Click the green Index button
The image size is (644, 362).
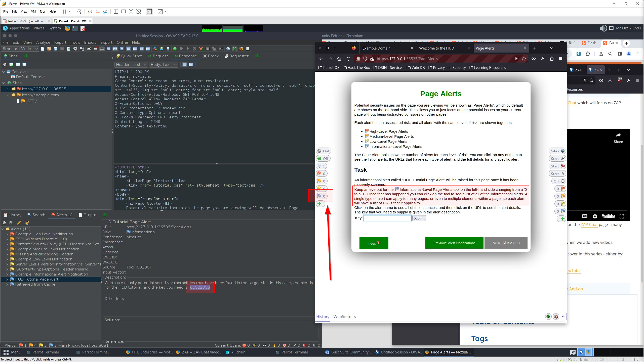[x=374, y=243]
